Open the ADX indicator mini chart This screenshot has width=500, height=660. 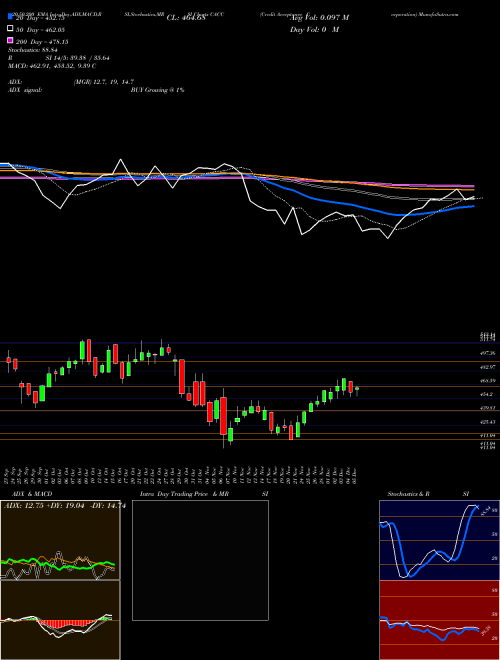pos(60,540)
